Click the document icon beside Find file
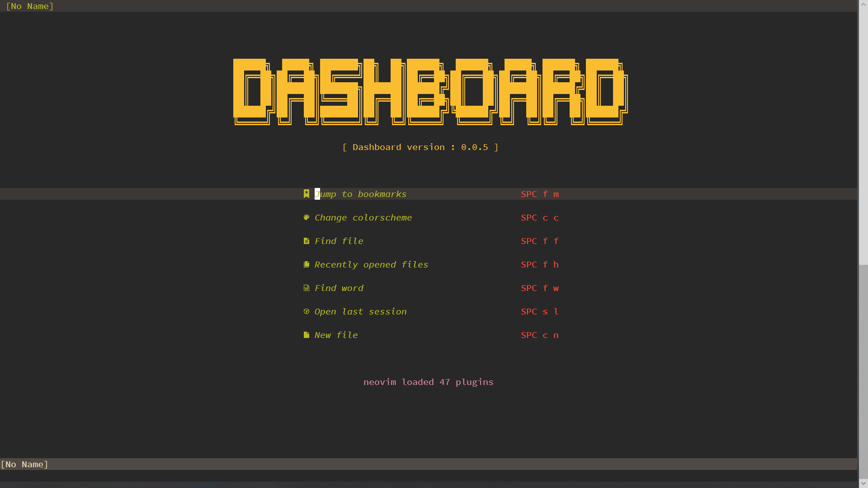The height and width of the screenshot is (488, 868). click(x=307, y=241)
